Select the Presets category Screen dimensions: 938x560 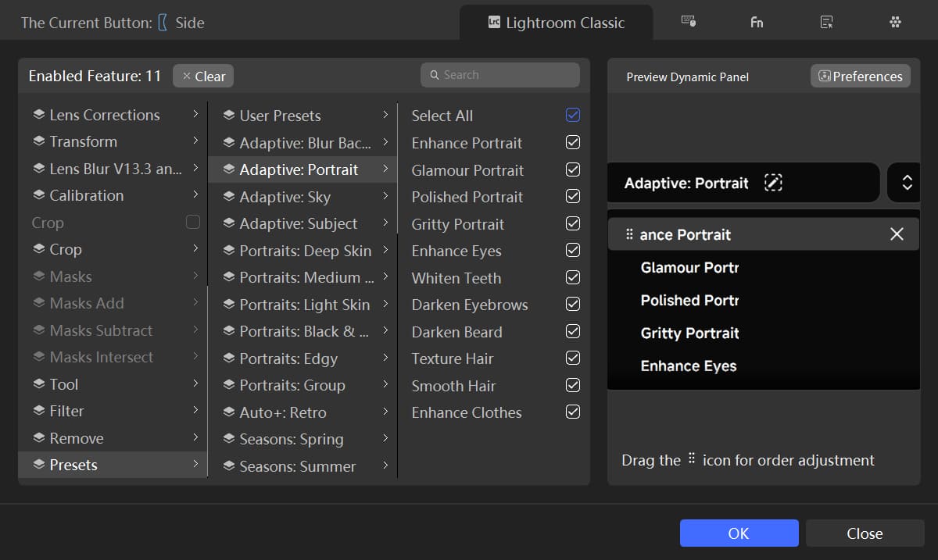point(113,465)
